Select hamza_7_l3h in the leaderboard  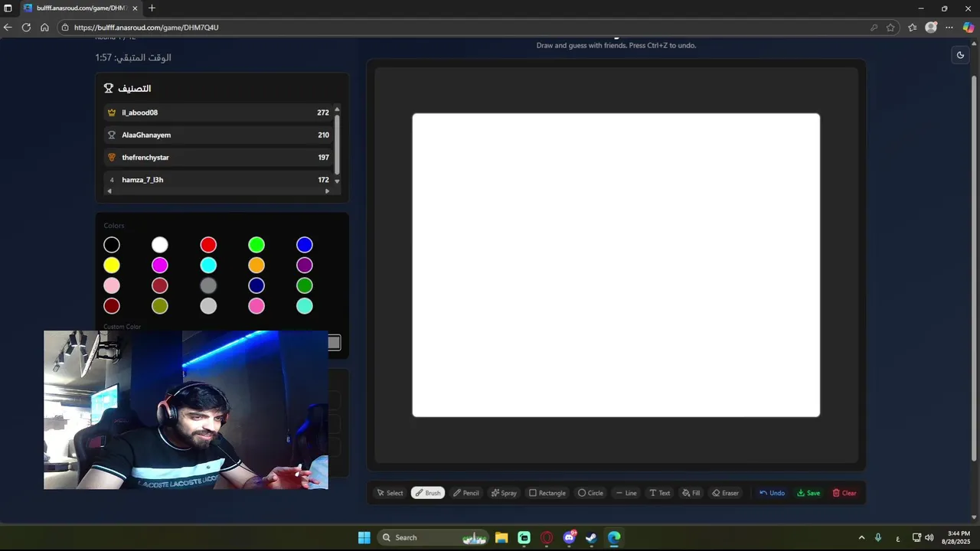(x=218, y=180)
